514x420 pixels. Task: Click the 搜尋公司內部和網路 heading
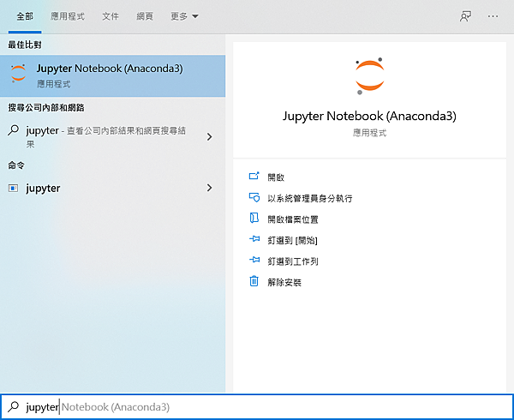click(46, 107)
